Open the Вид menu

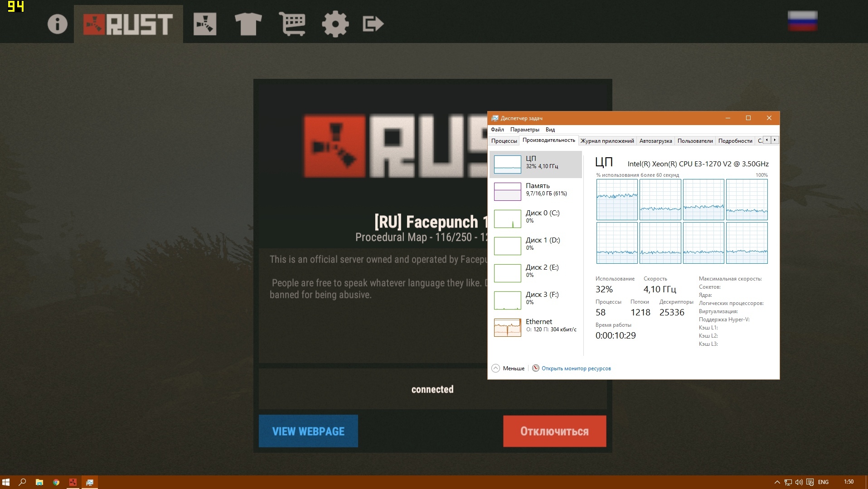(x=550, y=130)
